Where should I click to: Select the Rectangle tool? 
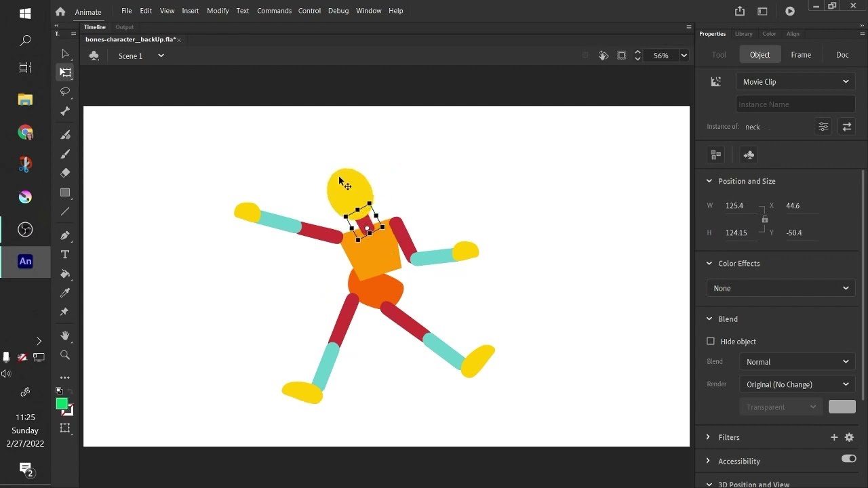[65, 192]
